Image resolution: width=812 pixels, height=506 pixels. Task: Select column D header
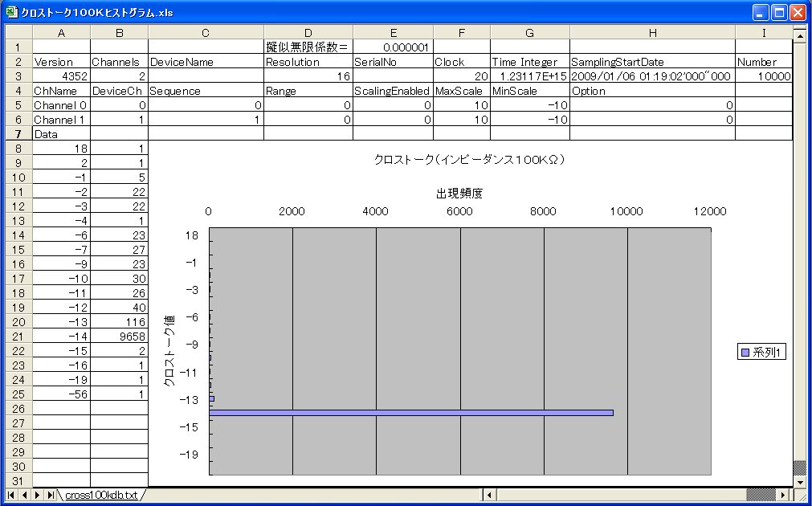tap(307, 33)
